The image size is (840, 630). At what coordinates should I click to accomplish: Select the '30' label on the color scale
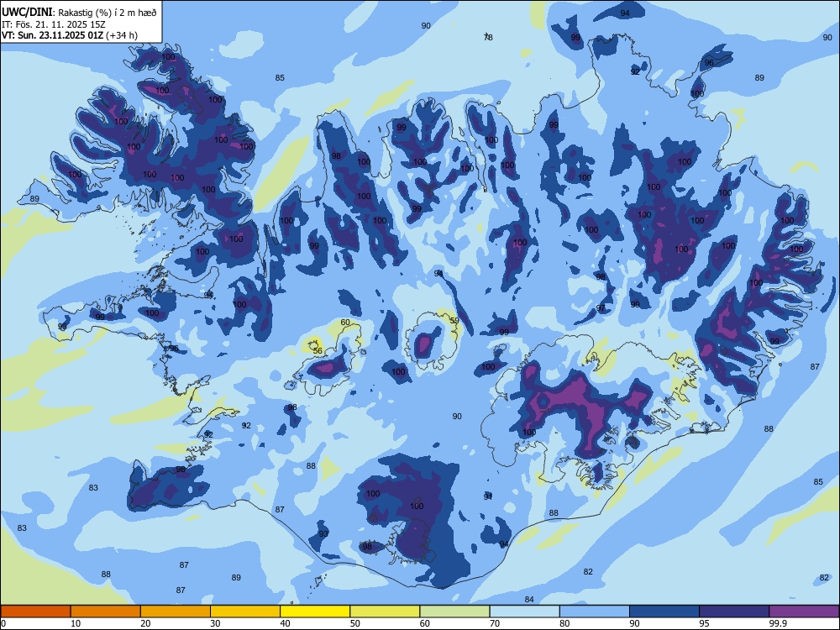tap(215, 623)
